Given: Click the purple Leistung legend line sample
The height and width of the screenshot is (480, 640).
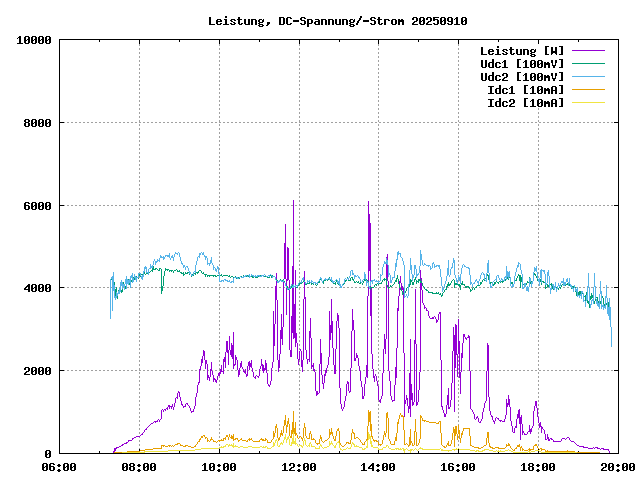Looking at the screenshot, I should coord(589,51).
